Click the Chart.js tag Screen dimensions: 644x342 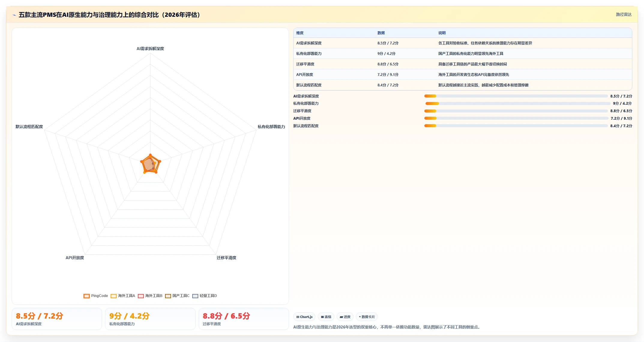(304, 317)
